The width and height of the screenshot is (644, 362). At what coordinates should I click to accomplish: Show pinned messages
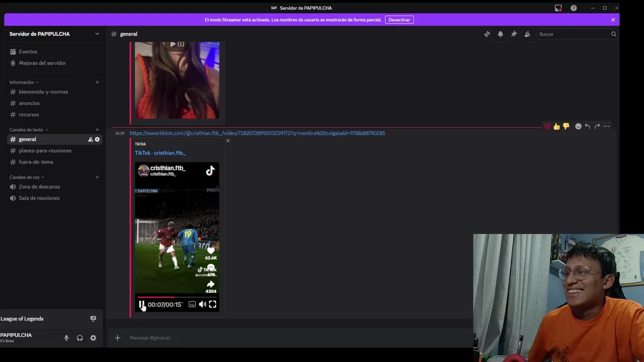pyautogui.click(x=514, y=34)
